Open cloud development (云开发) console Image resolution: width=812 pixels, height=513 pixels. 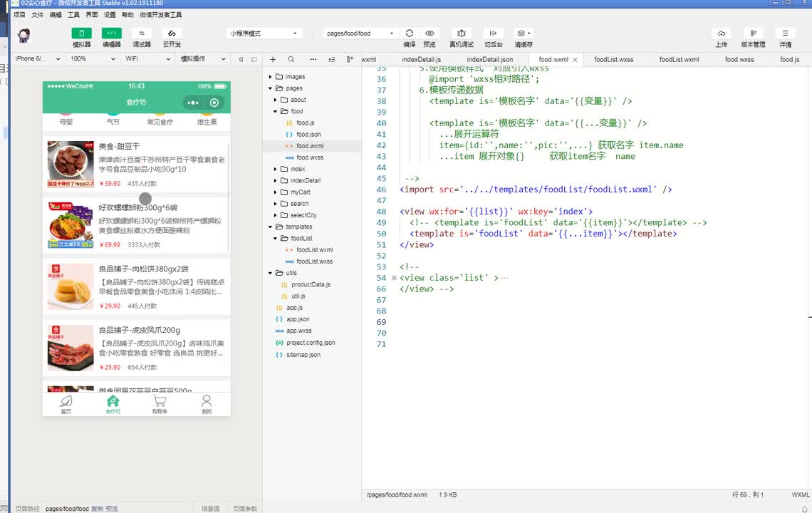point(171,33)
